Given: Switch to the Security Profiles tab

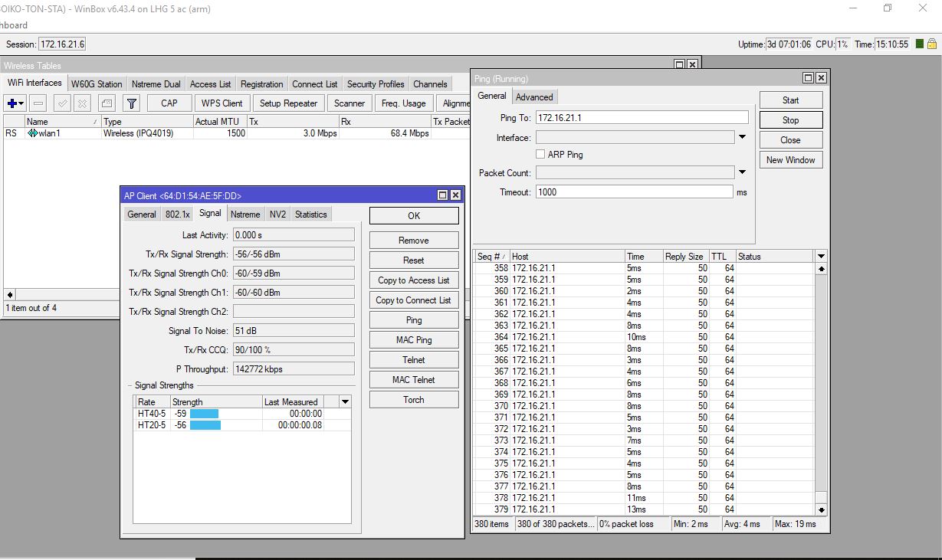Looking at the screenshot, I should click(x=376, y=84).
